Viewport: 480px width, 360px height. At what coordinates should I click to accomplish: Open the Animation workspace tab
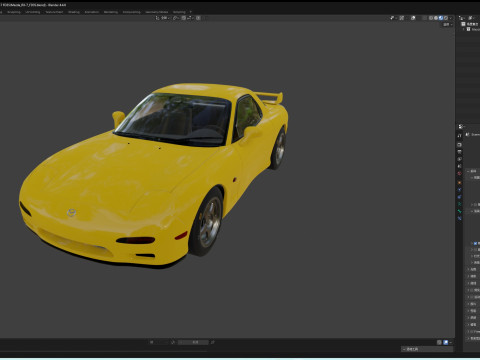pos(92,12)
